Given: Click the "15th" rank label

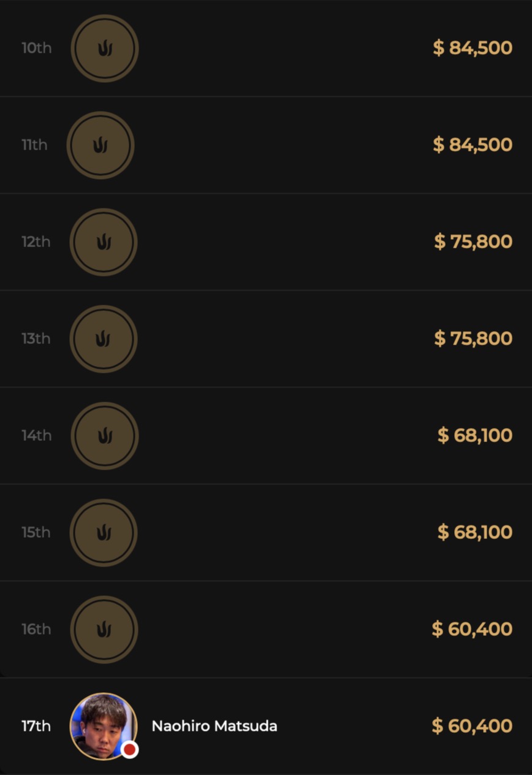Looking at the screenshot, I should coord(36,533).
